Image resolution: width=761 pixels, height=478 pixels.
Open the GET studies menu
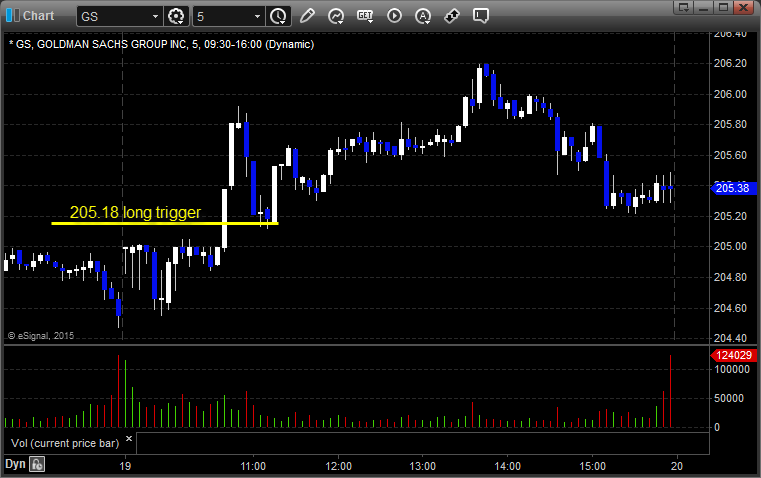pos(365,16)
